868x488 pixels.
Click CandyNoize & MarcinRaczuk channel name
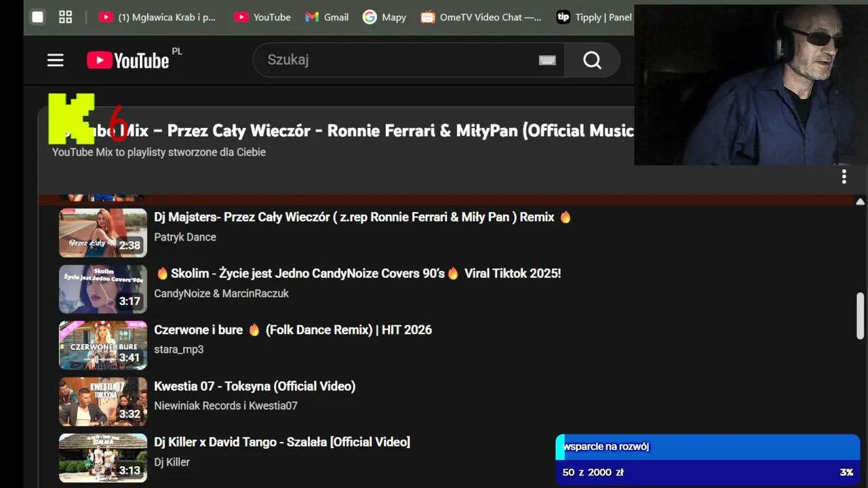(x=222, y=293)
